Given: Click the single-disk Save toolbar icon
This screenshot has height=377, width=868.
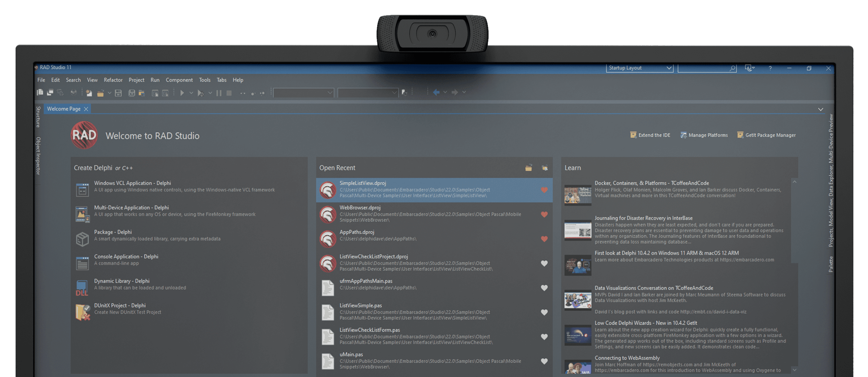Looking at the screenshot, I should 118,93.
